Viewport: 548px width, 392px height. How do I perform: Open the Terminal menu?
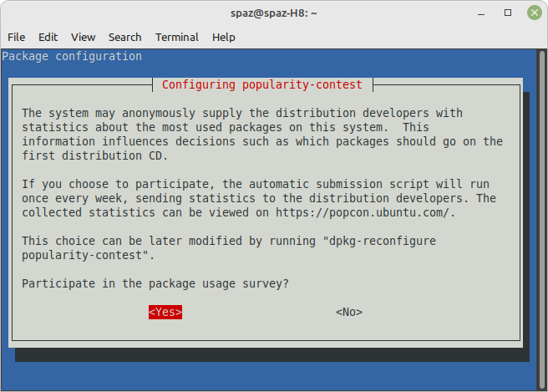177,37
